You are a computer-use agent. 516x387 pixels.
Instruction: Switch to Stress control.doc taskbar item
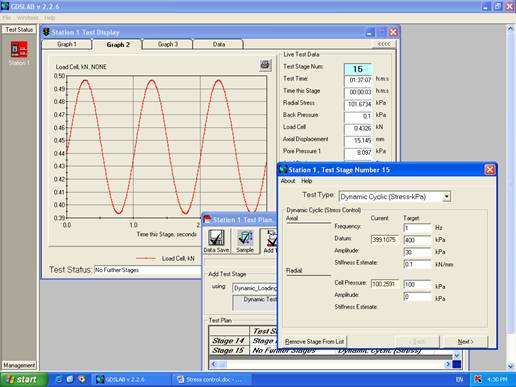pyautogui.click(x=212, y=379)
